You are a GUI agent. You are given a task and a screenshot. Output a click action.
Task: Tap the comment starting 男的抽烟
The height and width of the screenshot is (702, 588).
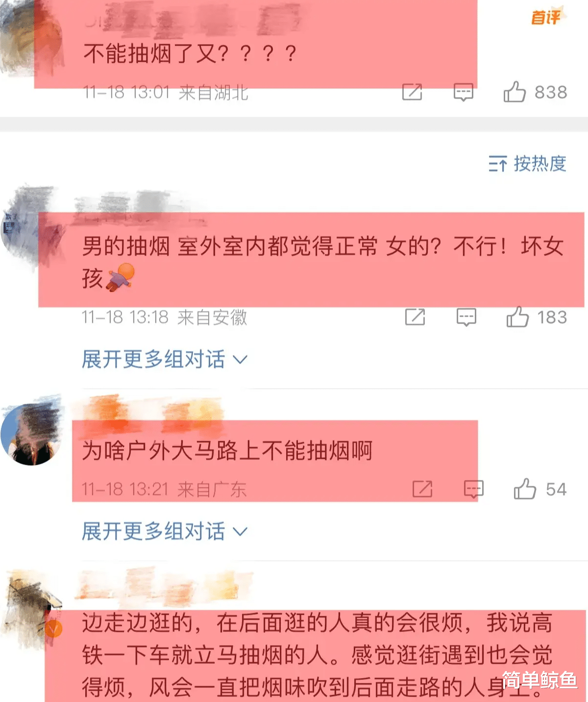(323, 262)
